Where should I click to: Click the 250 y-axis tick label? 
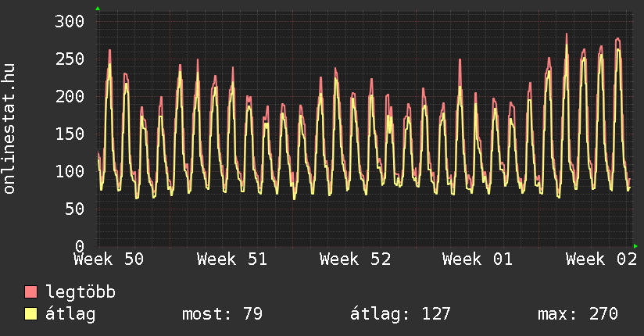[x=69, y=59]
